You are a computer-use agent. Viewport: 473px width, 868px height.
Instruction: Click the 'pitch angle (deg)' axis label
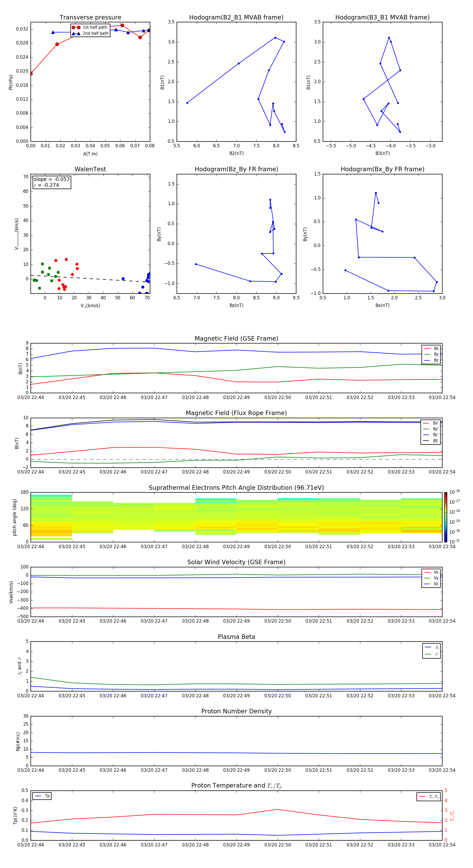(14, 517)
